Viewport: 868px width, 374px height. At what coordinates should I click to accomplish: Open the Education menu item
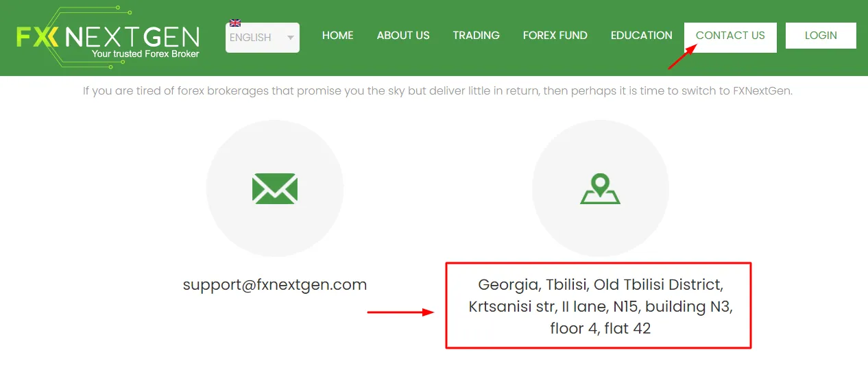point(642,36)
